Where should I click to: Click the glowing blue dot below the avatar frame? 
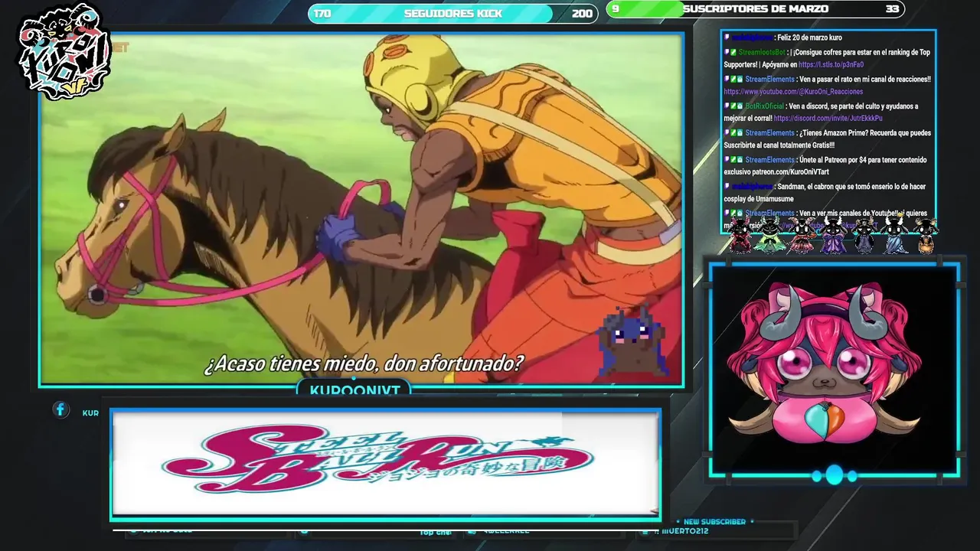[834, 475]
